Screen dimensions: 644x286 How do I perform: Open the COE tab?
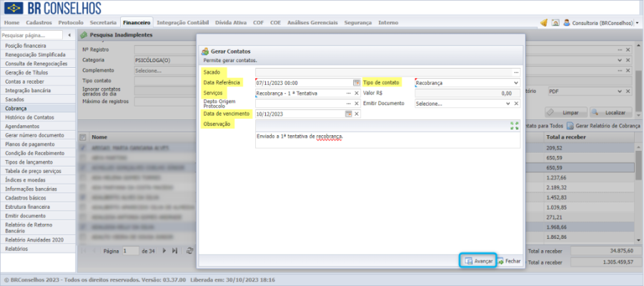click(x=276, y=23)
